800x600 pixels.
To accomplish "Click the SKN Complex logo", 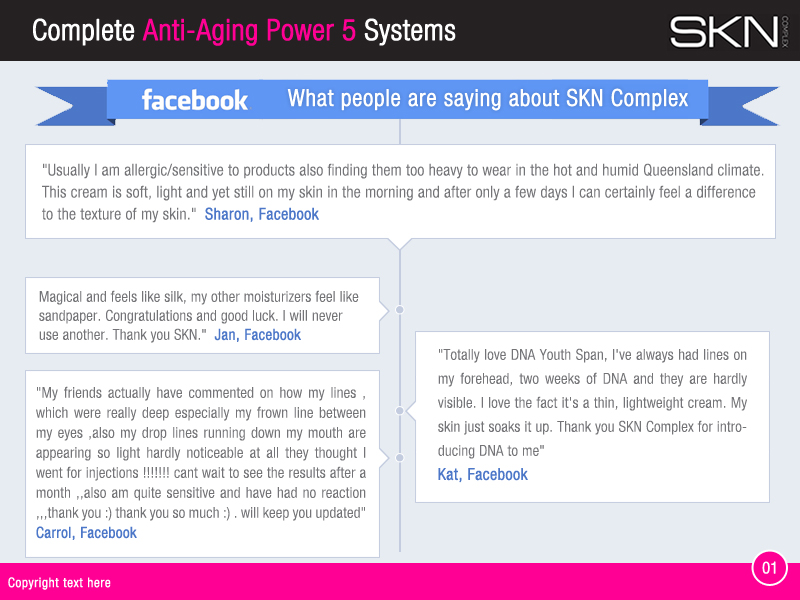I will point(730,32).
